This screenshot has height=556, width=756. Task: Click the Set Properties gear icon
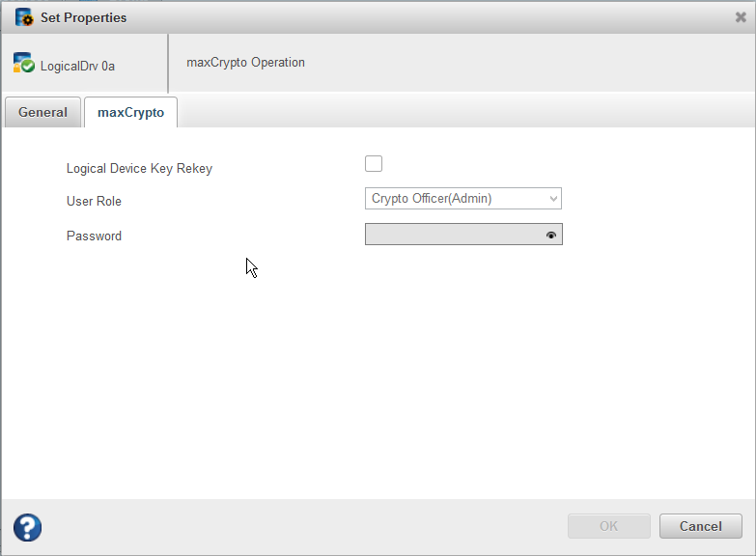pos(24,17)
